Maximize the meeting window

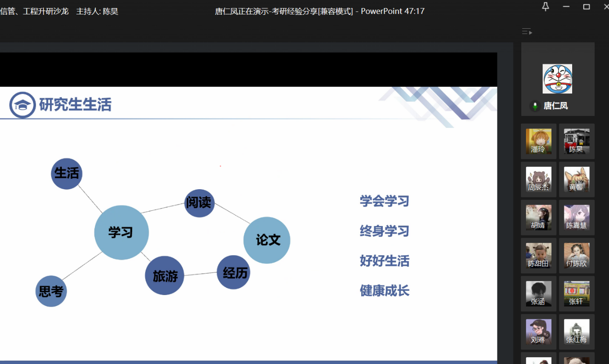coord(586,7)
